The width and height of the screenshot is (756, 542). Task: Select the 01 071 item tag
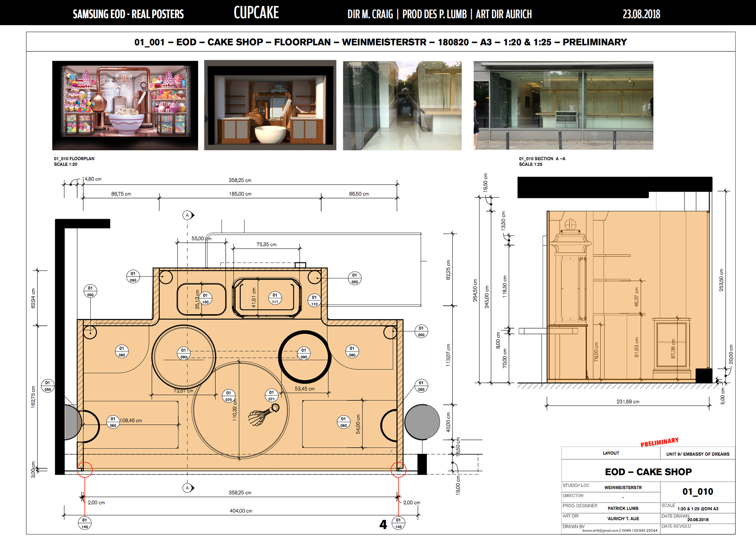[271, 395]
